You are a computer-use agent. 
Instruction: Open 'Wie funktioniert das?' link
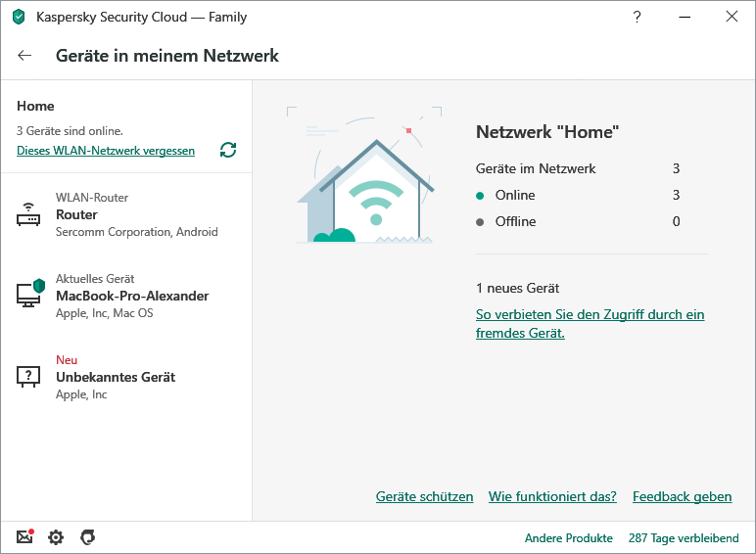tap(552, 497)
